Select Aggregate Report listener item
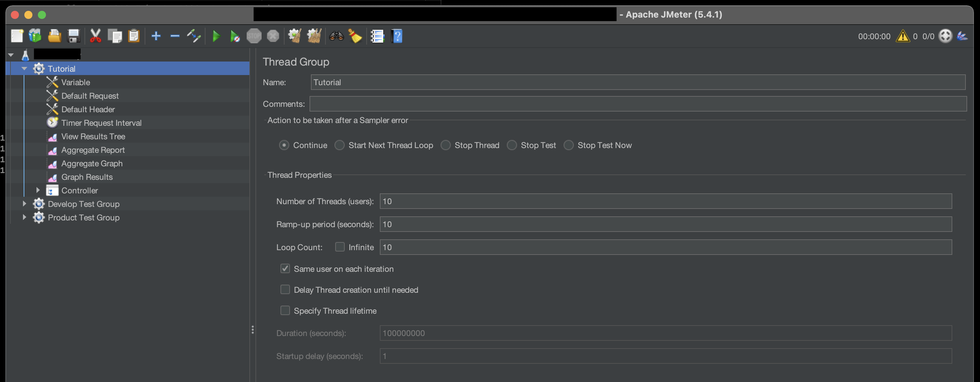The image size is (980, 382). (93, 150)
